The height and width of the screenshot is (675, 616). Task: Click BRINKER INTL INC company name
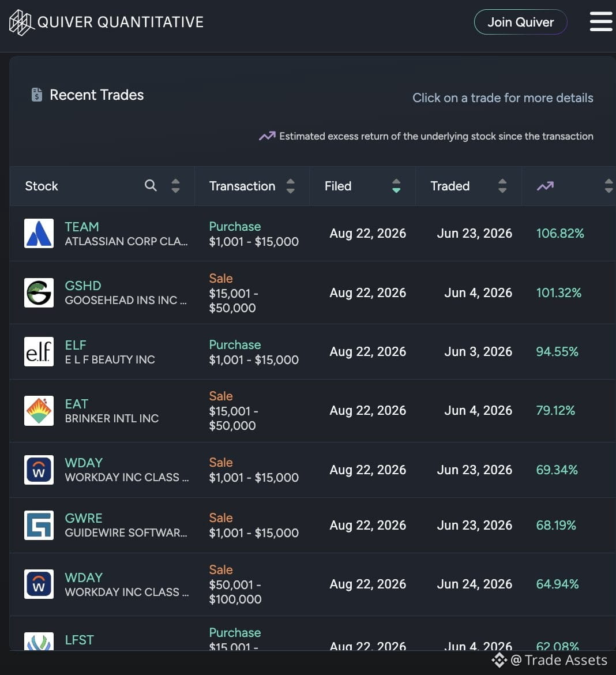coord(111,419)
